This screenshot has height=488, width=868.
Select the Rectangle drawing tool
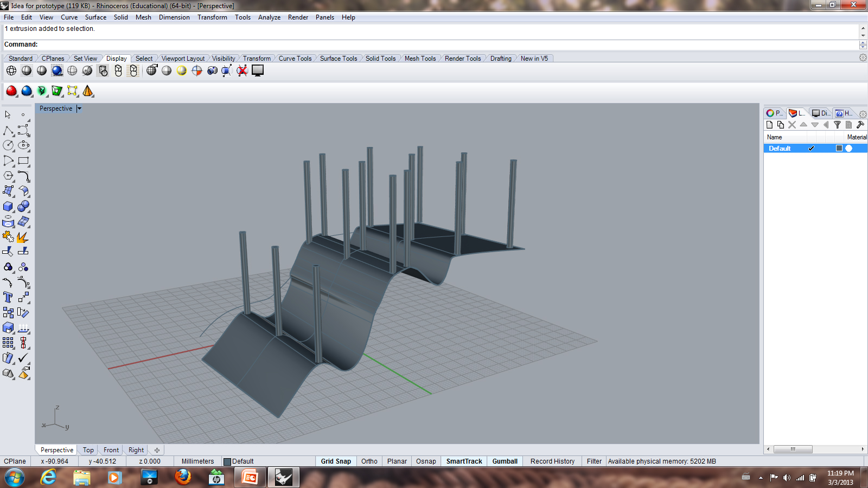coord(23,161)
